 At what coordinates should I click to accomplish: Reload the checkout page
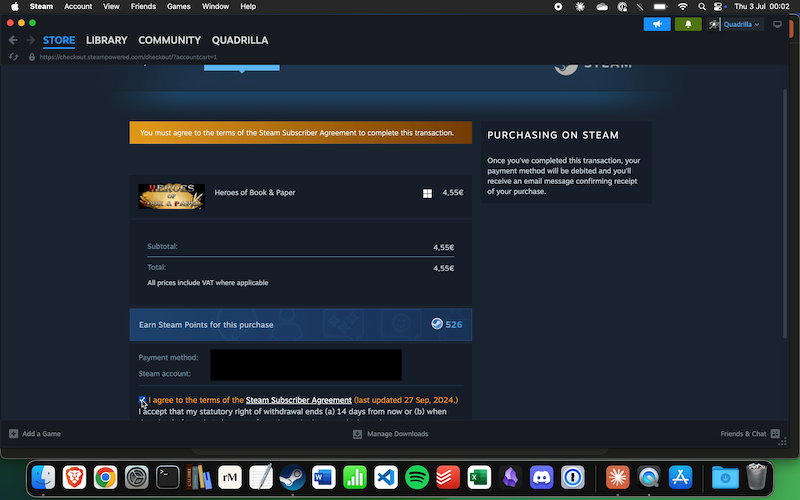pos(14,57)
